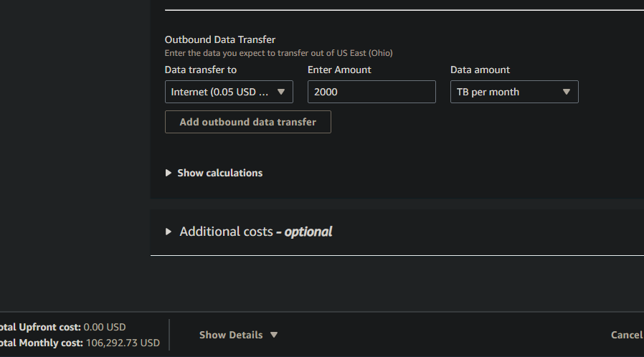
Task: Click the arrow on TB per month dropdown
Action: [567, 92]
